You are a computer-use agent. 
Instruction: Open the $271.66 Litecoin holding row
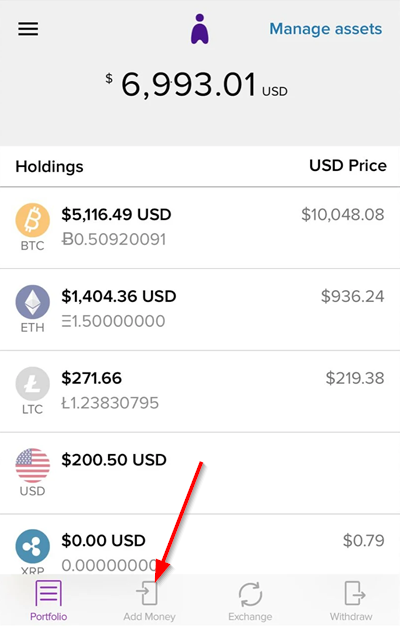200,391
